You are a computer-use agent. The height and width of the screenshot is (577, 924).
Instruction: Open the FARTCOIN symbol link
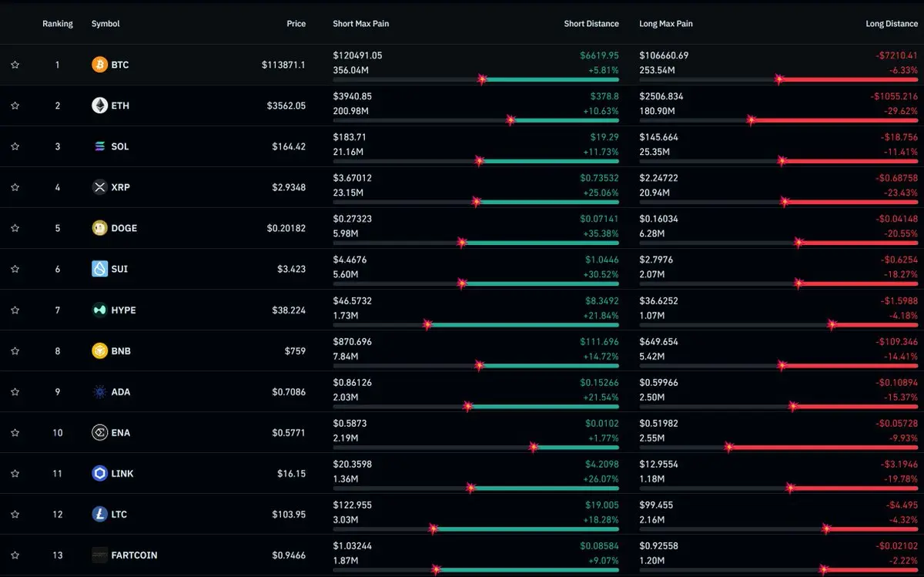coord(134,555)
